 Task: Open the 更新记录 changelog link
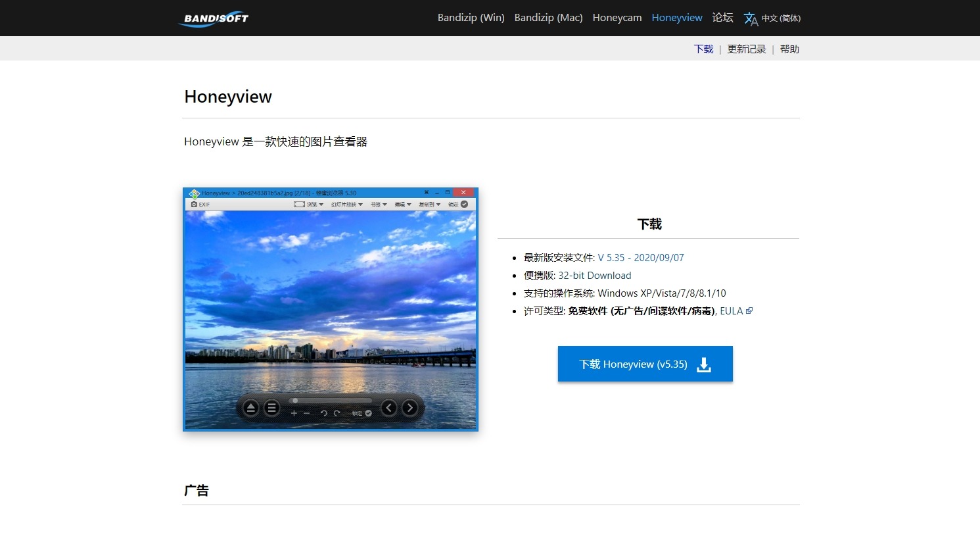(746, 49)
